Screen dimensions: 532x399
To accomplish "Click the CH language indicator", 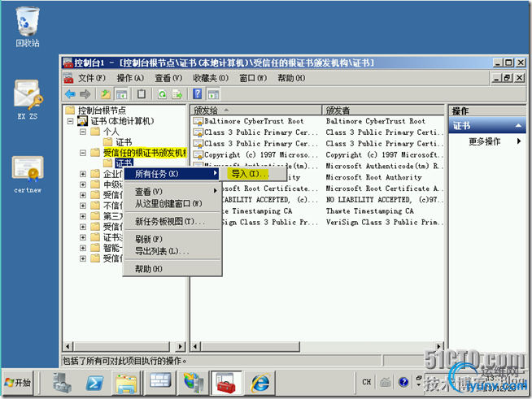I will click(x=367, y=382).
